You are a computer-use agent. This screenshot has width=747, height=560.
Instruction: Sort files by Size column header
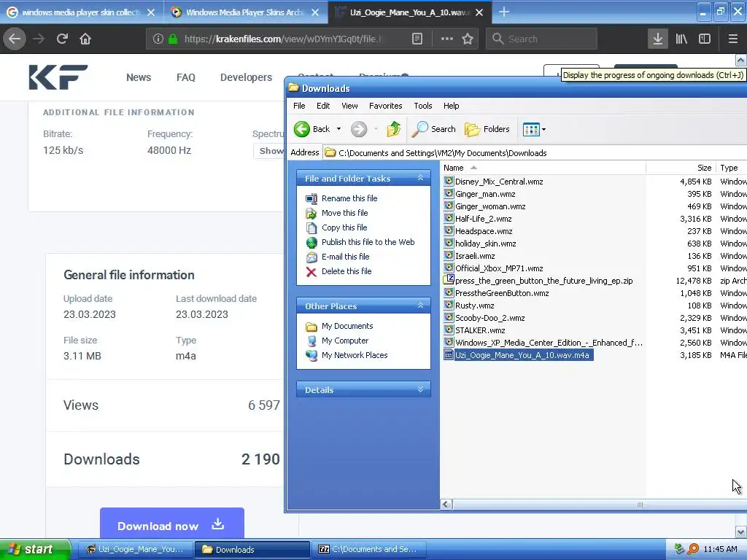coord(681,168)
